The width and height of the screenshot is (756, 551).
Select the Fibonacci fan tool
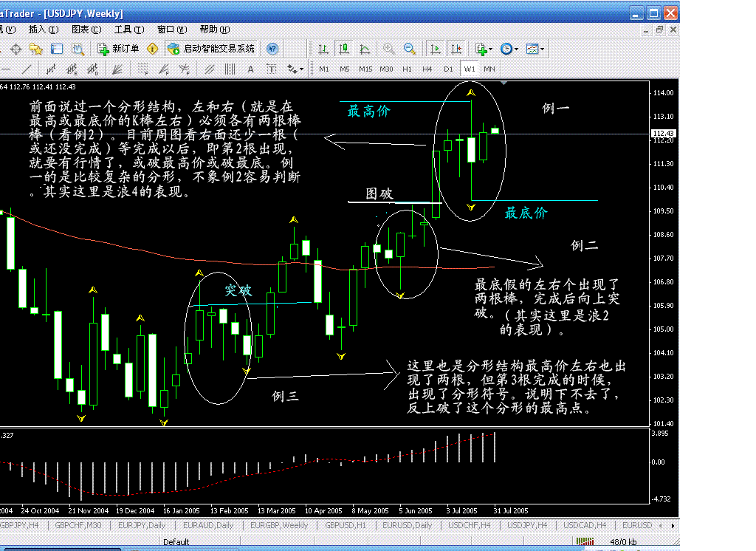[x=164, y=69]
